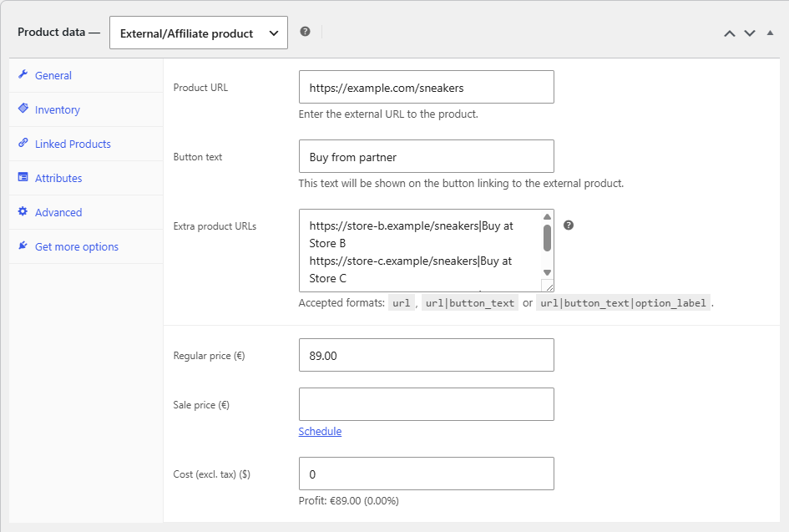Click the General wrench icon
Screen dimensions: 789x532
[23, 74]
